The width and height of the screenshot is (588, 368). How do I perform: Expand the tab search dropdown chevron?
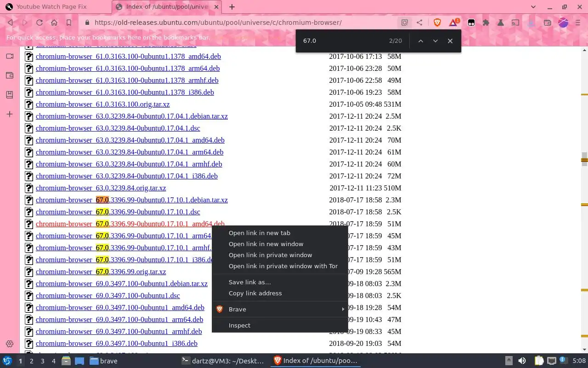click(533, 7)
